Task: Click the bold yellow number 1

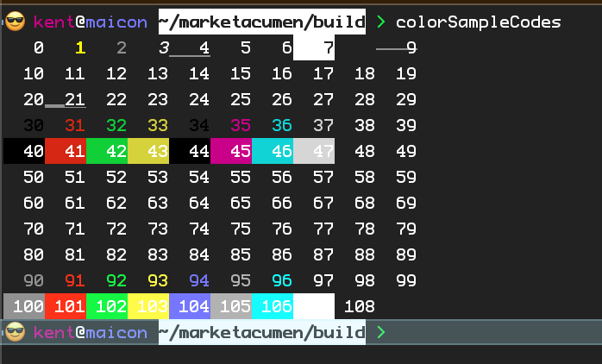Action: (x=80, y=48)
